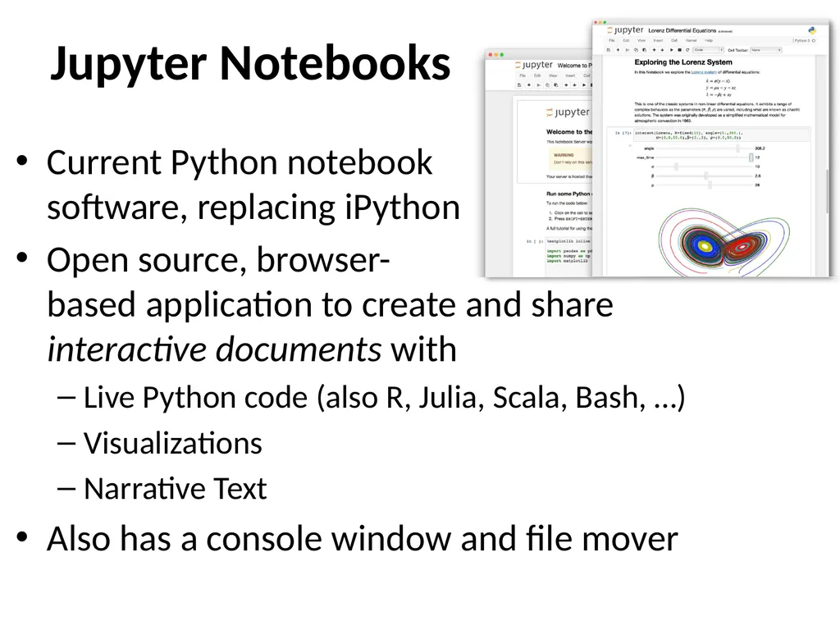Click Python logo in Lorenz notebook header
Image resolution: width=840 pixels, height=630 pixels.
812,30
